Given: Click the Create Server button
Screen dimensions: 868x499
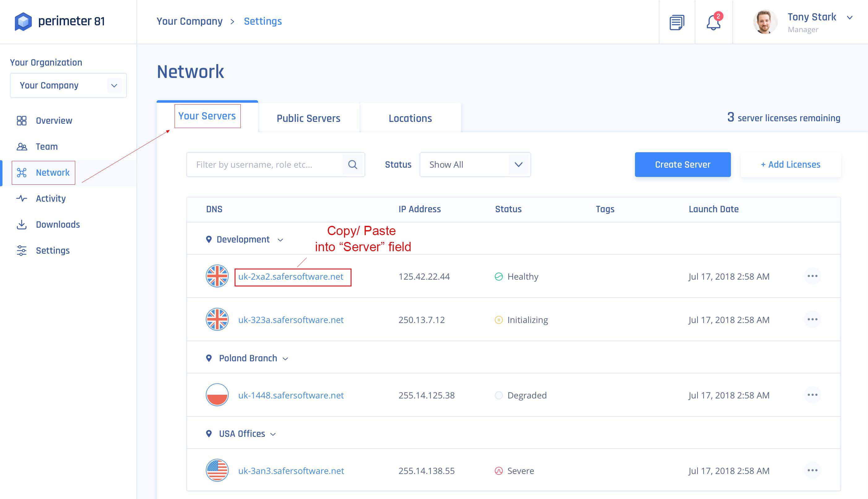Looking at the screenshot, I should pos(682,165).
